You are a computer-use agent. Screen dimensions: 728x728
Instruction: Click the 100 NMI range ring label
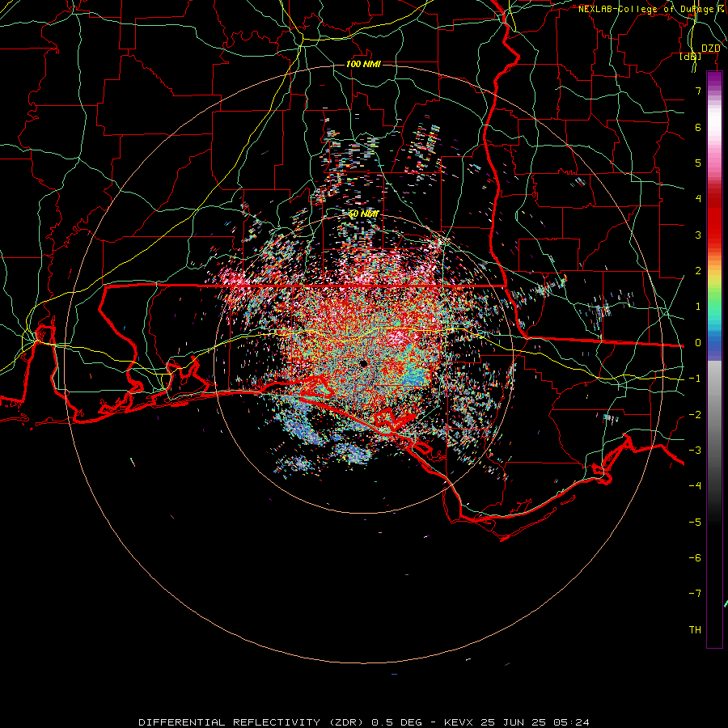(363, 64)
